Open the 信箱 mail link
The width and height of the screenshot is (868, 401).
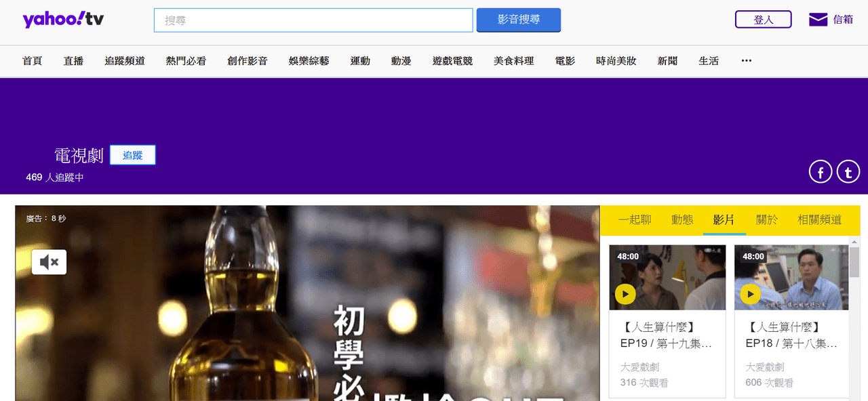(x=843, y=20)
